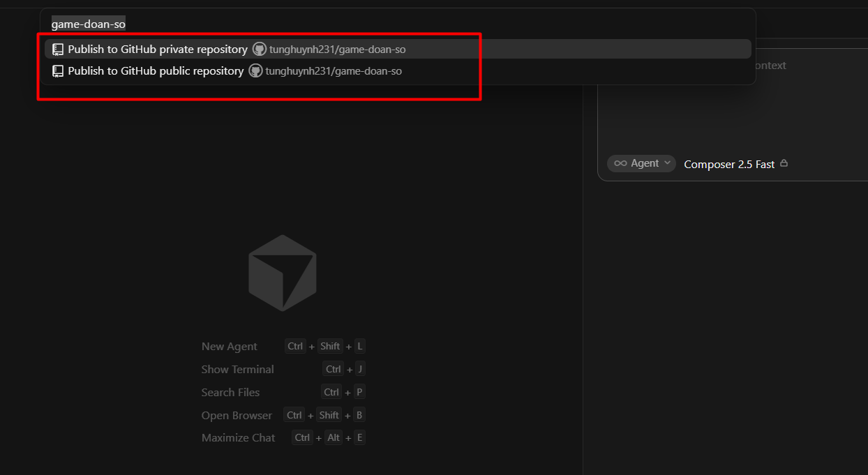Click the repository name input field game-doan-so

[398, 24]
